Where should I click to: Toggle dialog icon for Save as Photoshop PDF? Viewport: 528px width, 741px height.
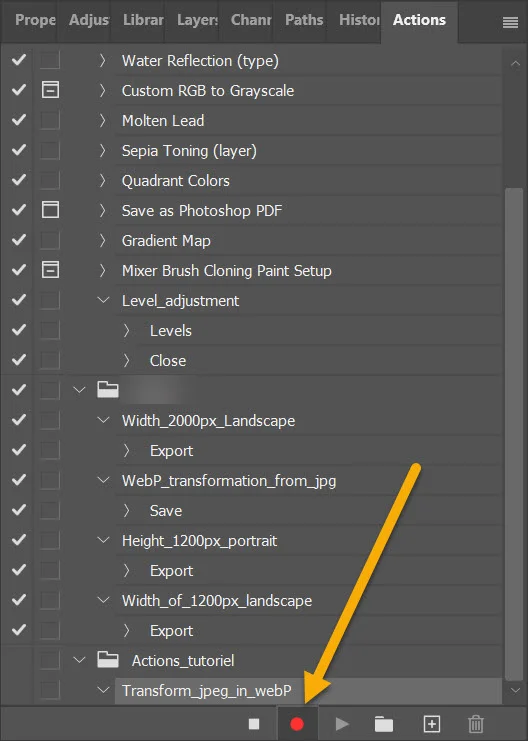(x=50, y=210)
